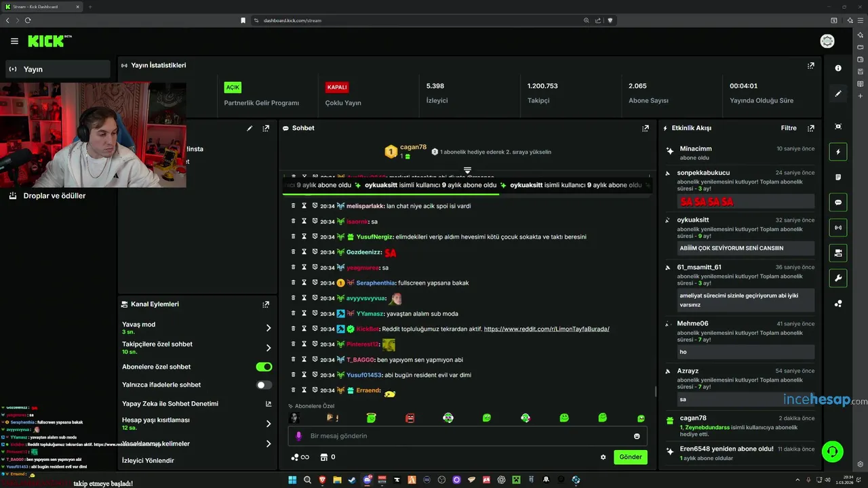This screenshot has width=868, height=488.
Task: Ban Seraphenthia using the circle-slash icon
Action: (315, 283)
